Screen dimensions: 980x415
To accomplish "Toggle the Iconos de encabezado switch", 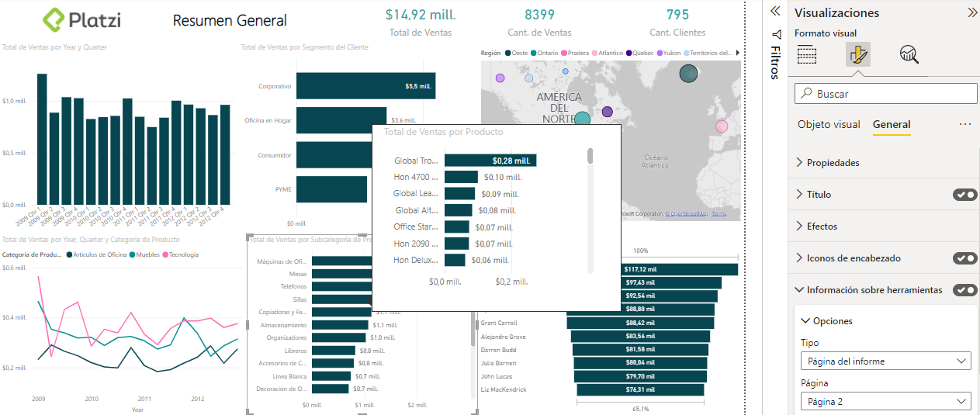I will pos(965,258).
